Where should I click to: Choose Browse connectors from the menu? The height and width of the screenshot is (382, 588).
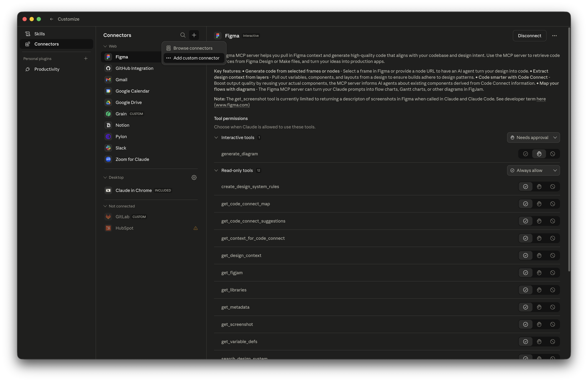[193, 48]
